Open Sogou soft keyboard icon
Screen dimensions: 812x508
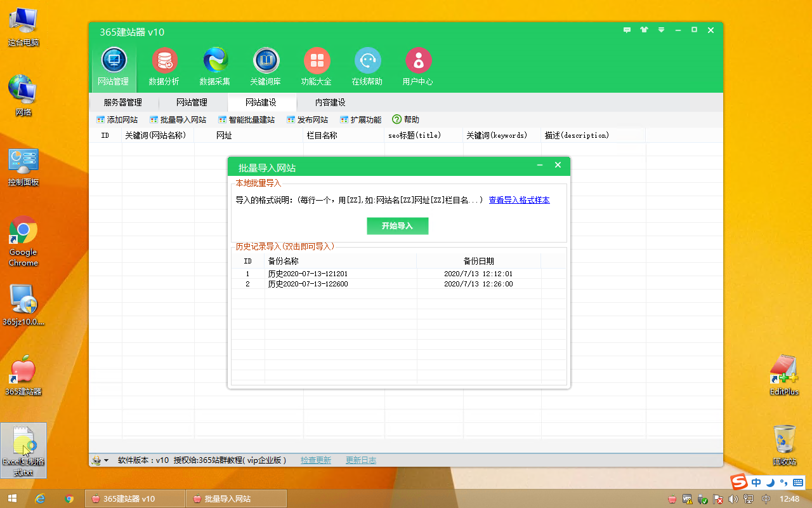click(798, 483)
